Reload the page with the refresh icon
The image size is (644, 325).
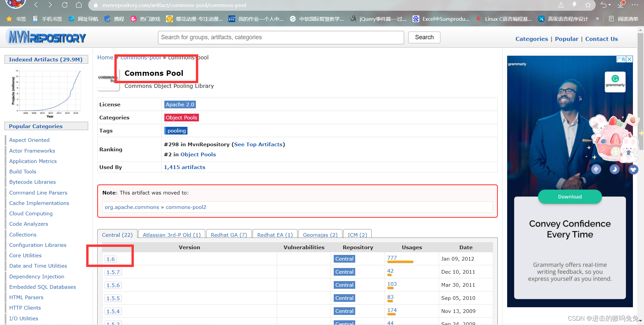(65, 5)
